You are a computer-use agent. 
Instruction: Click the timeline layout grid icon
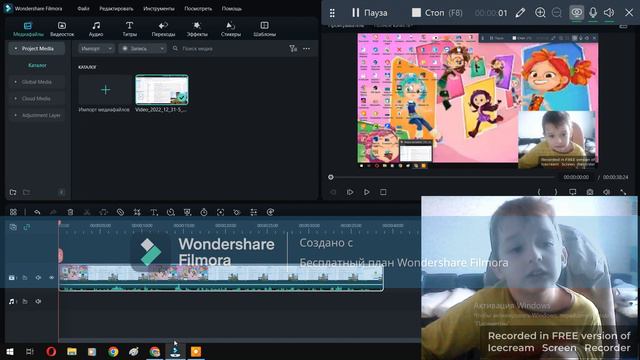13,212
